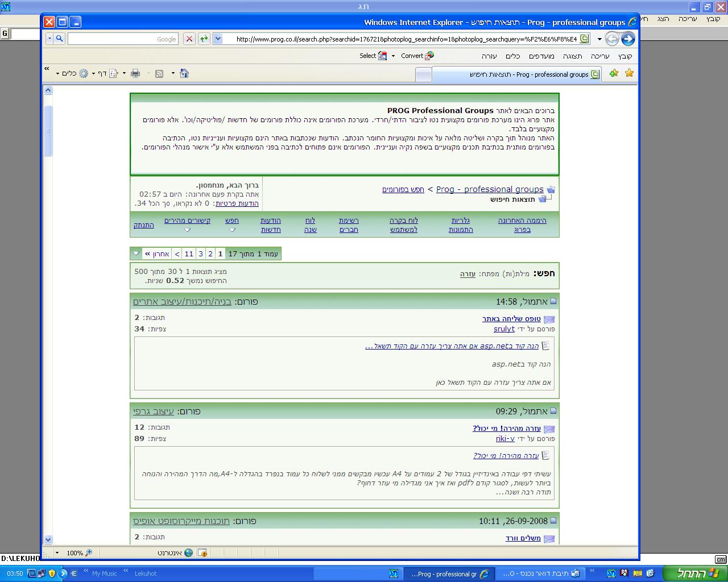
Task: Open the Select button dropdown arrow
Action: (393, 56)
